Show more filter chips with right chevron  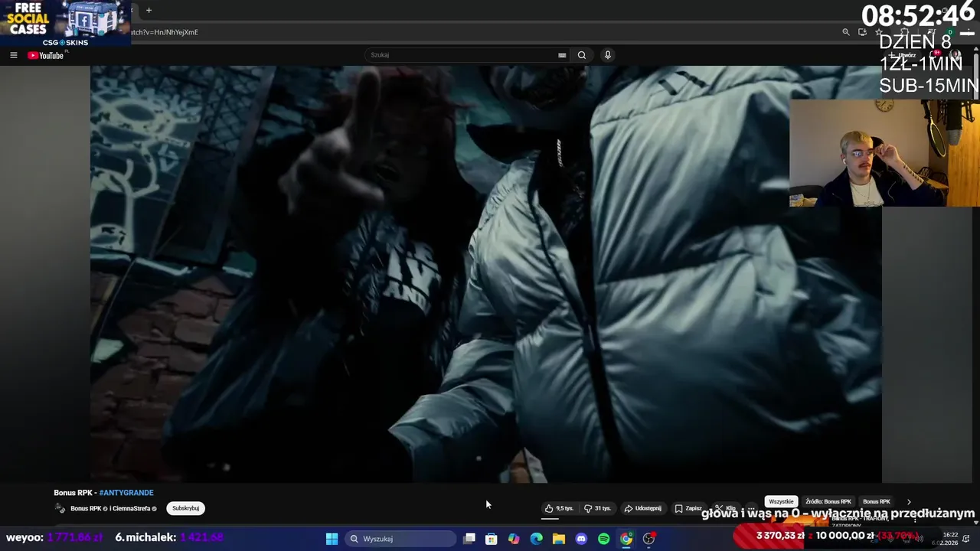(909, 501)
